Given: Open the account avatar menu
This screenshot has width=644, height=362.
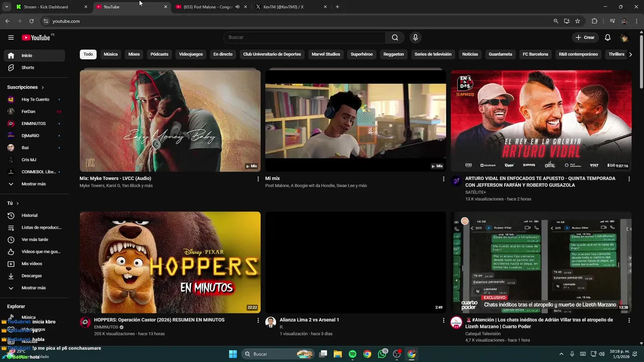Looking at the screenshot, I should click(x=624, y=38).
